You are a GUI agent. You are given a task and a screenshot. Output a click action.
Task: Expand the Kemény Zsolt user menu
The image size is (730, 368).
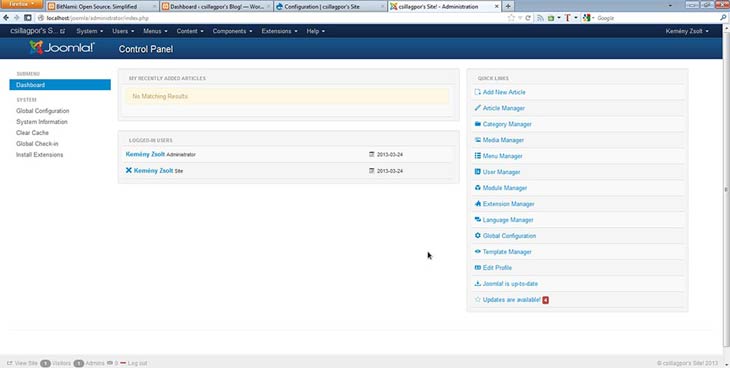pyautogui.click(x=687, y=31)
